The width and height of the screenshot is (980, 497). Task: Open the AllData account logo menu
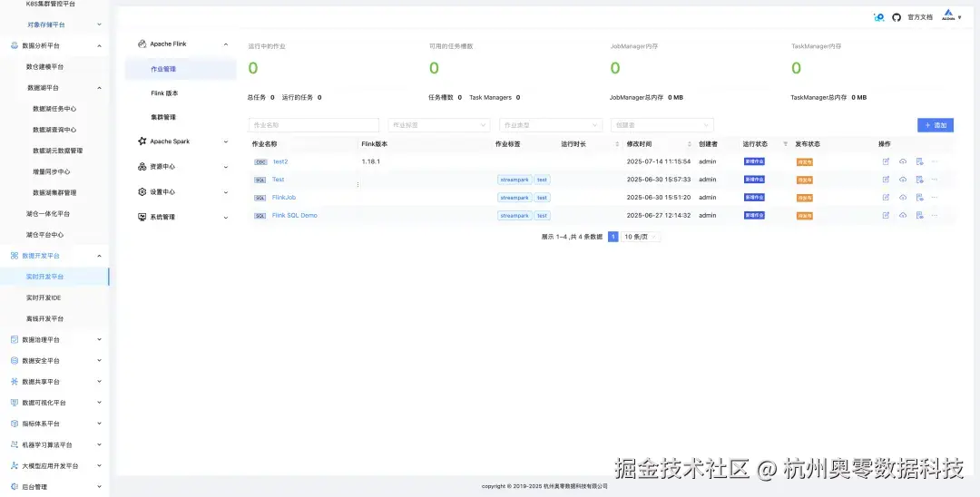coord(952,15)
